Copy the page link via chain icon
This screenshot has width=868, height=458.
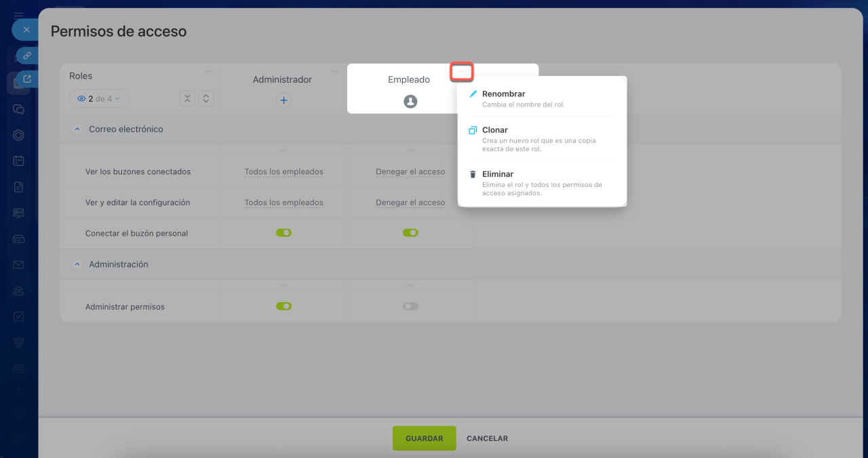click(x=26, y=56)
